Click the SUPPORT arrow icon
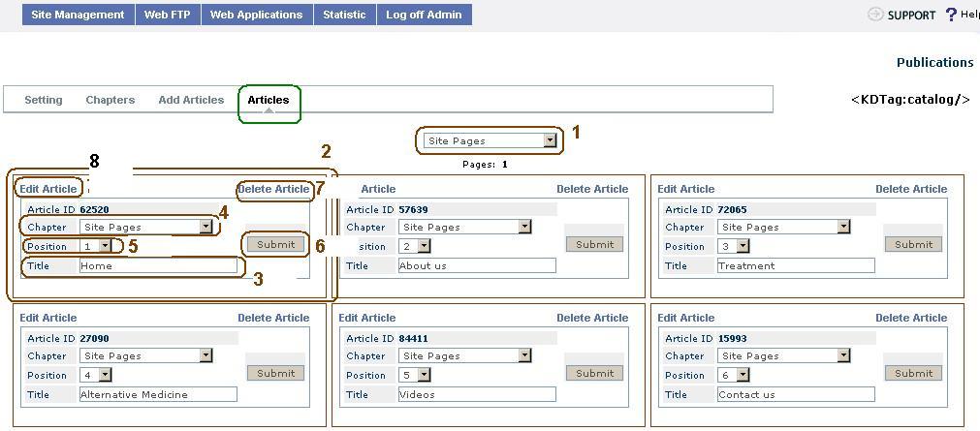980x431 pixels. (875, 15)
